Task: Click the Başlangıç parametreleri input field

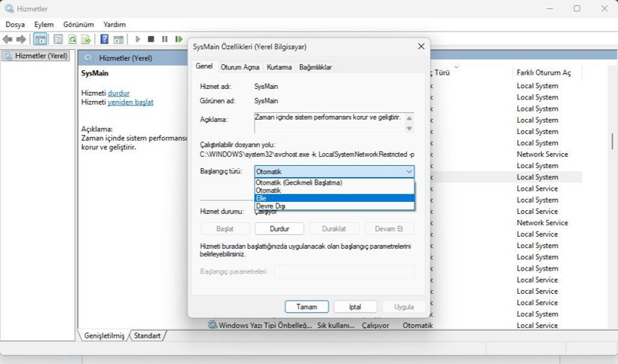Action: click(344, 271)
